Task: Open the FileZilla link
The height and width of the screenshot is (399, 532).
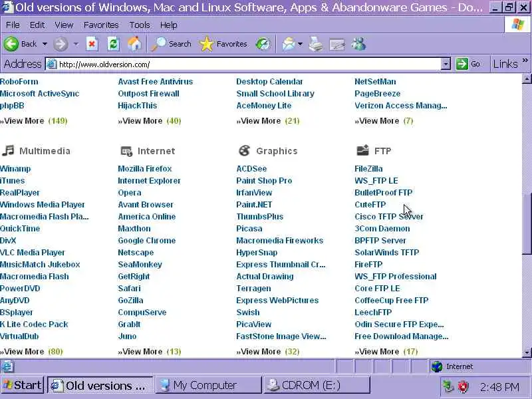Action: pyautogui.click(x=368, y=169)
